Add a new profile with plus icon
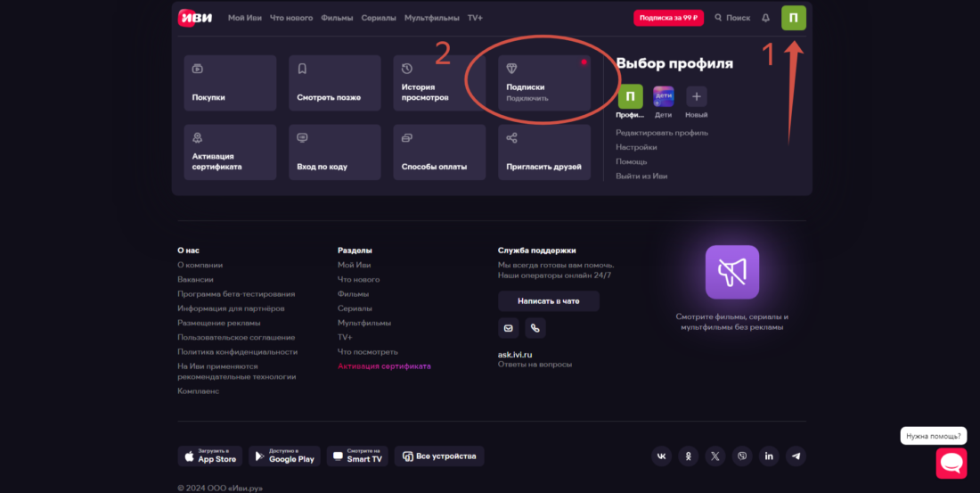The height and width of the screenshot is (493, 980). point(697,97)
